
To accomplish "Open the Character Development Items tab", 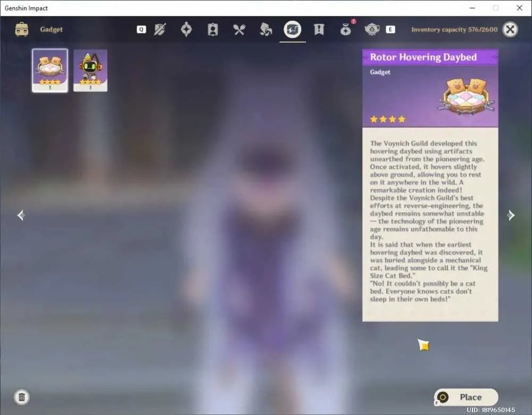I will [213, 29].
